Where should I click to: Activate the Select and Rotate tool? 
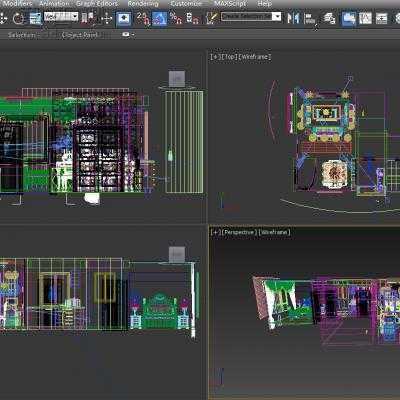pos(18,18)
